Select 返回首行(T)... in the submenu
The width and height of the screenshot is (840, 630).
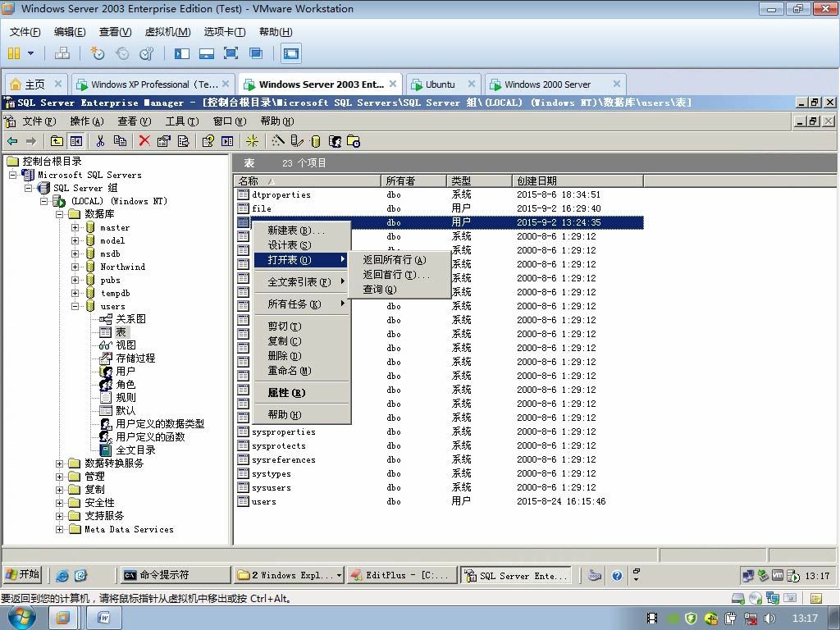[399, 275]
